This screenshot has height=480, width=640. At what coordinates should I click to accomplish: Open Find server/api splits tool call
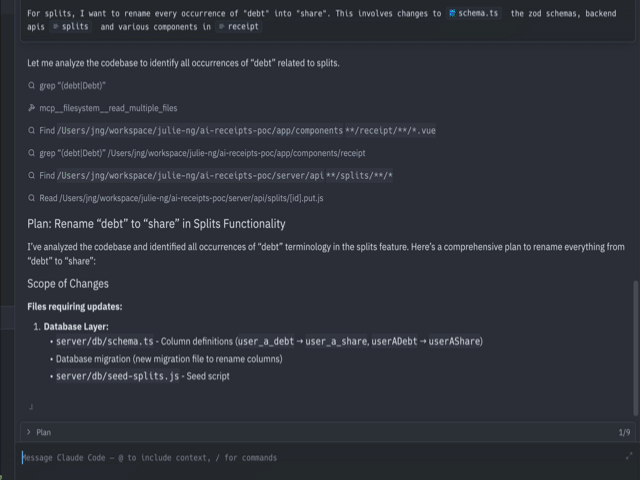(216, 175)
